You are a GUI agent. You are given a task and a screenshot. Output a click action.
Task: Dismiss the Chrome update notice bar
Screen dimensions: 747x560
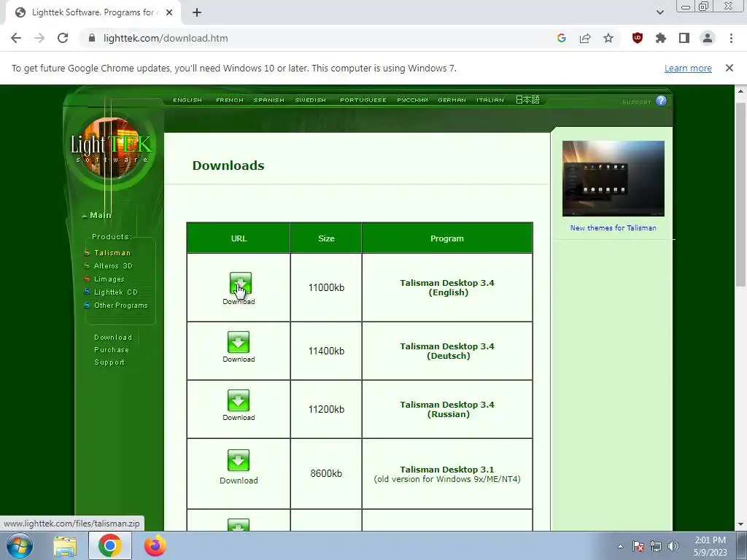coord(729,68)
